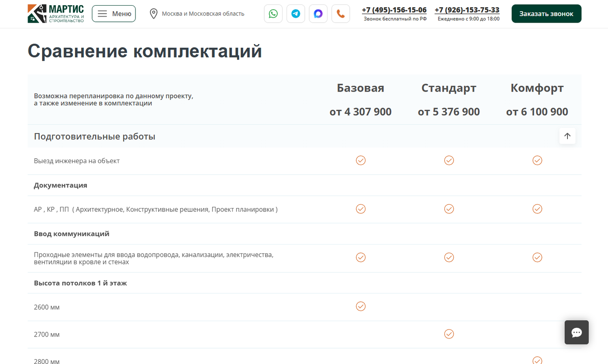
Task: Click Документация subsection label
Action: tap(60, 185)
